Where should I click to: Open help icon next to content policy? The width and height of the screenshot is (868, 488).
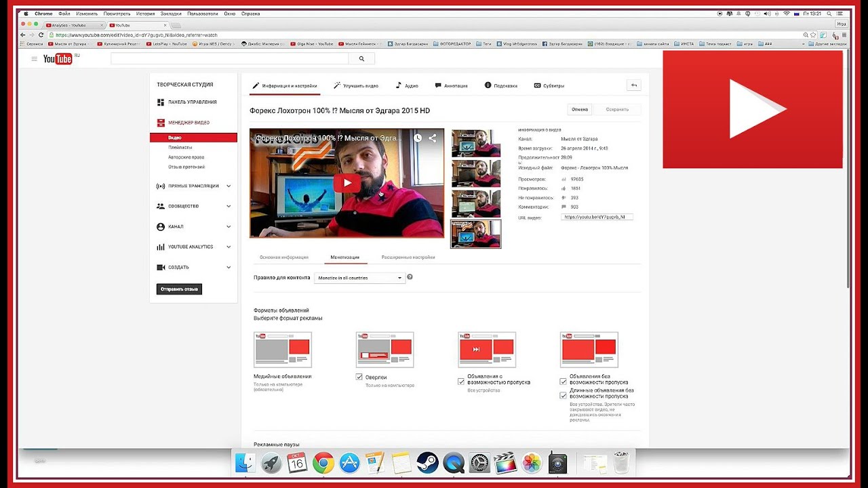[x=410, y=277]
